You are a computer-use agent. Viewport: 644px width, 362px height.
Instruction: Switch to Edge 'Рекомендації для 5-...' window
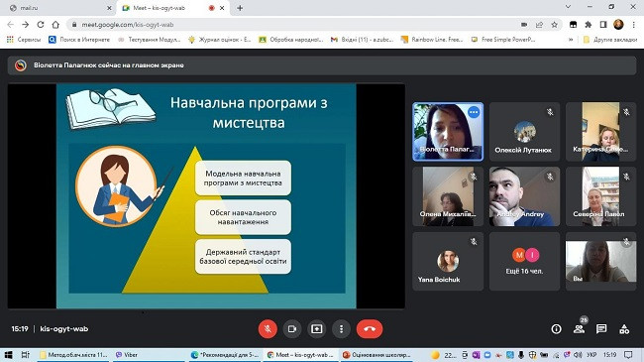pyautogui.click(x=225, y=355)
